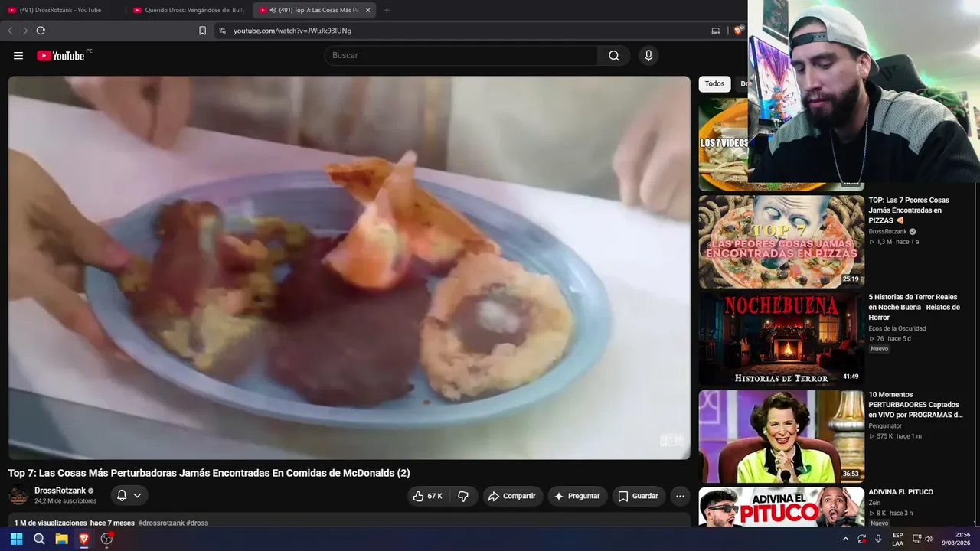Viewport: 980px width, 551px height.
Task: Open "ADIVINA EL PITUCO" video title
Action: (x=900, y=492)
